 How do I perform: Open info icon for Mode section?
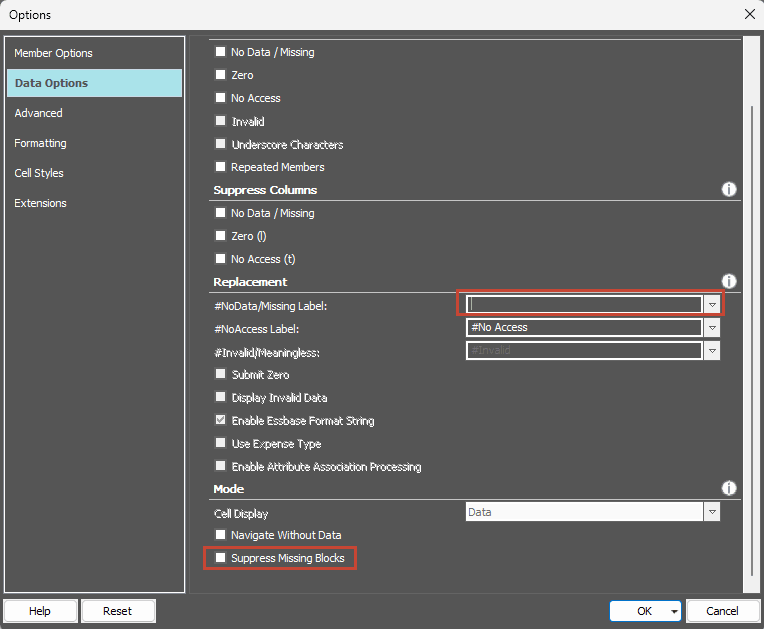pyautogui.click(x=728, y=488)
